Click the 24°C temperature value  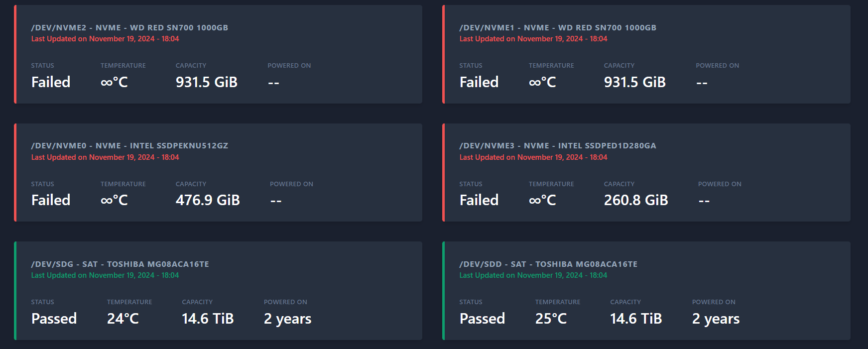click(123, 319)
